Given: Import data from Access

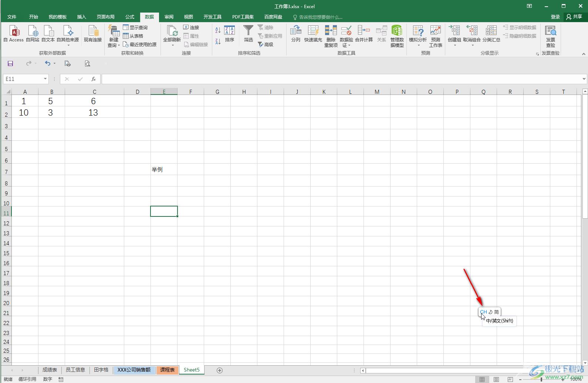Looking at the screenshot, I should click(x=14, y=34).
